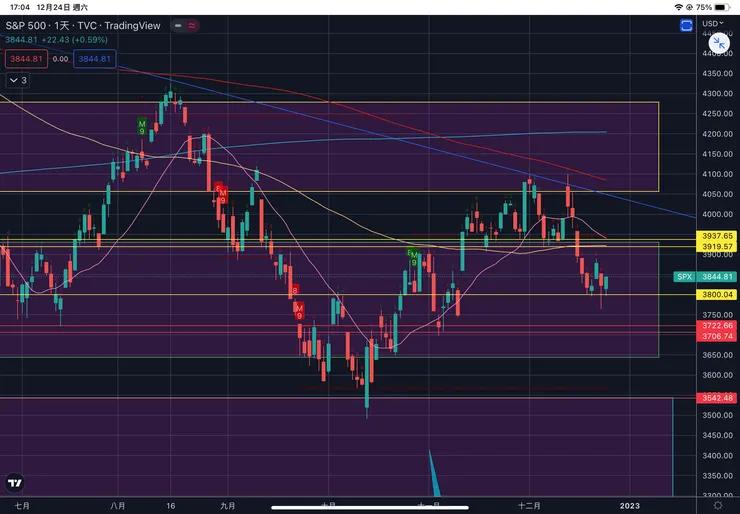Click the 3400.00 level on the price axis

717,455
